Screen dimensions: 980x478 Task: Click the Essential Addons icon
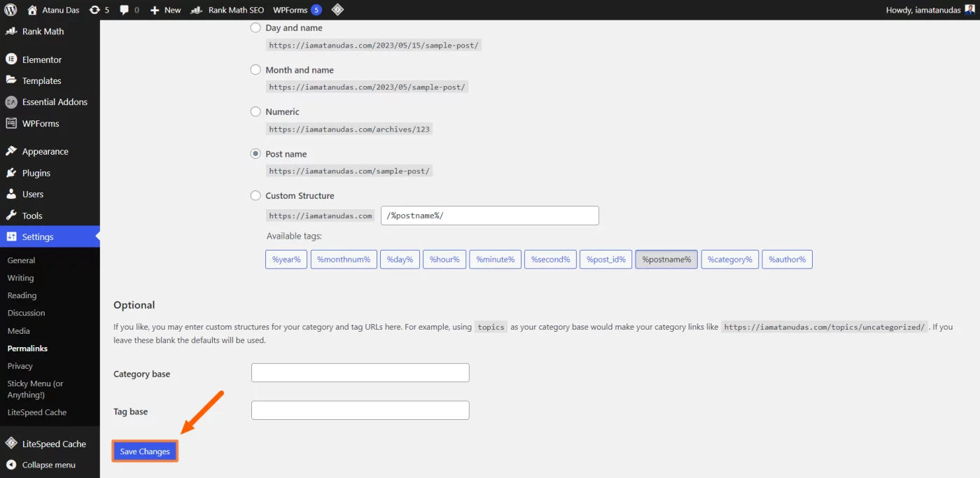[11, 102]
